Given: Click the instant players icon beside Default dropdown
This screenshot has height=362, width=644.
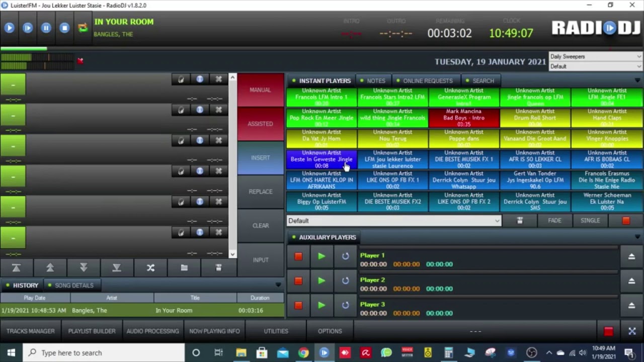Looking at the screenshot, I should [x=520, y=221].
